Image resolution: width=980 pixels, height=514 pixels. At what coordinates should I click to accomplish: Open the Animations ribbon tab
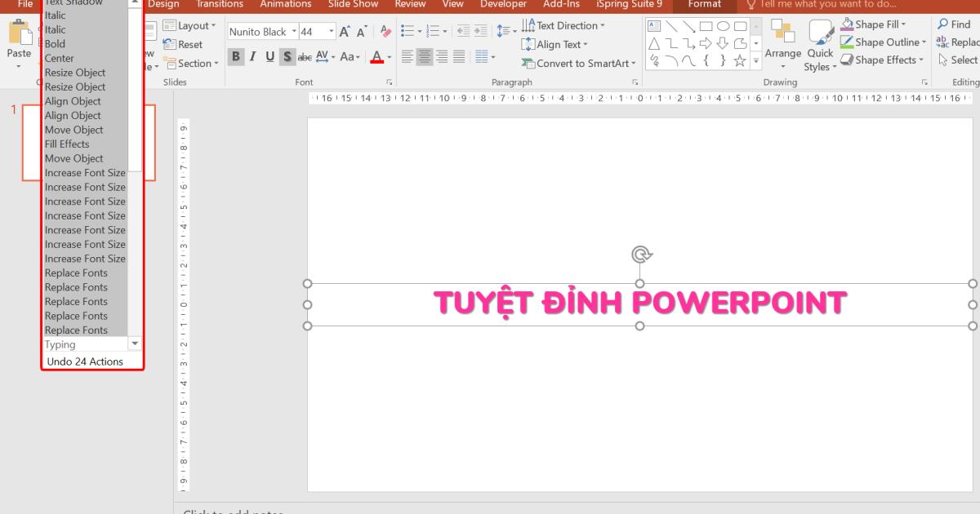285,4
